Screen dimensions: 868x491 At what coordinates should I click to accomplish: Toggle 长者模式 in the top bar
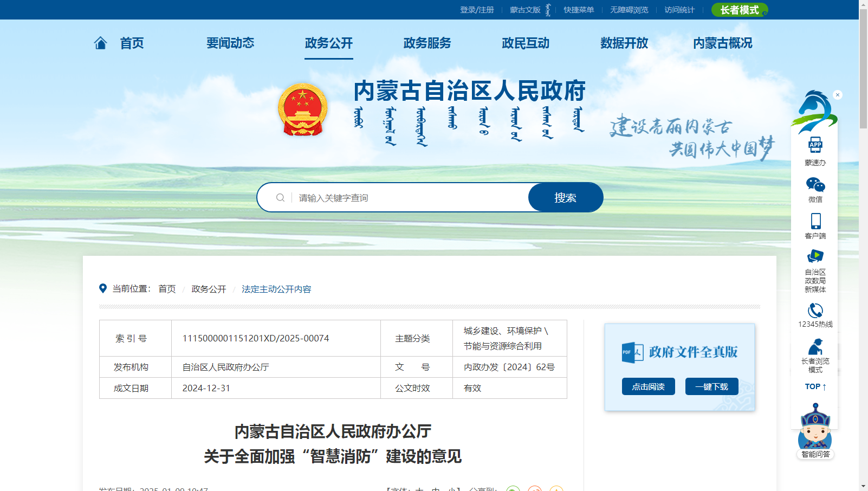[739, 10]
